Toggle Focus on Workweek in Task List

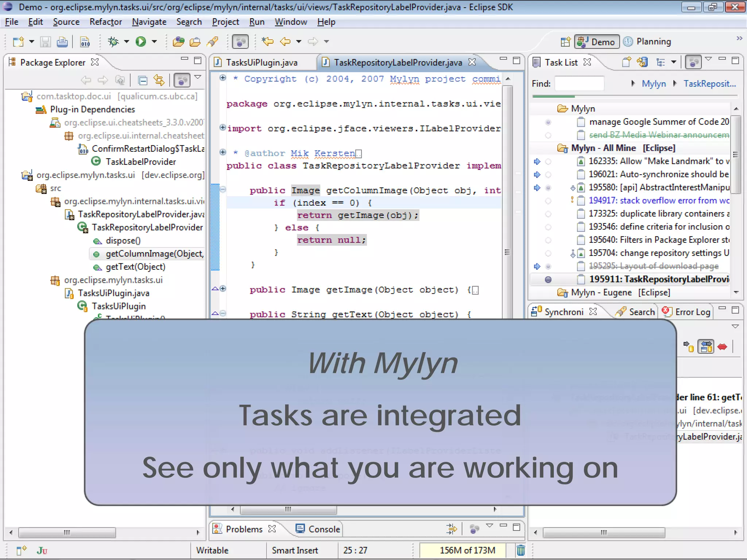pyautogui.click(x=693, y=62)
